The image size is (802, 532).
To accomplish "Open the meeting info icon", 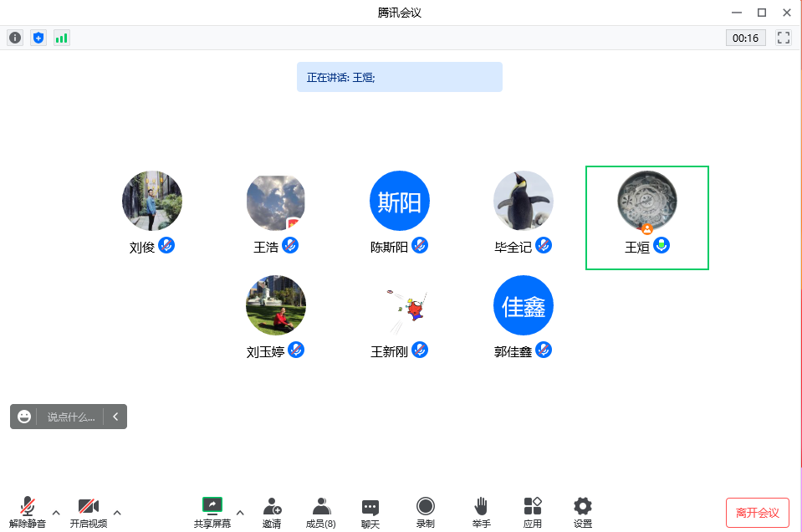I will click(x=15, y=38).
